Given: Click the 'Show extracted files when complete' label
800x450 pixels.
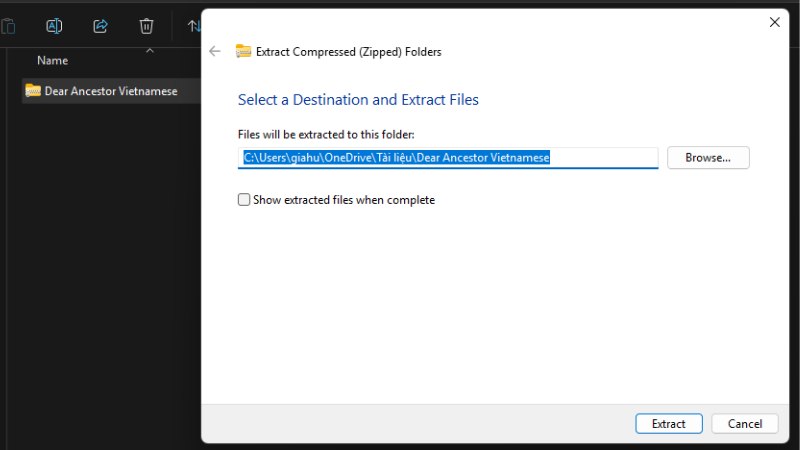Looking at the screenshot, I should (343, 200).
